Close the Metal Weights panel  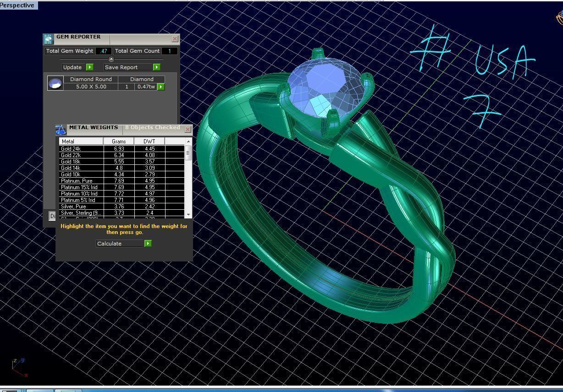click(188, 130)
